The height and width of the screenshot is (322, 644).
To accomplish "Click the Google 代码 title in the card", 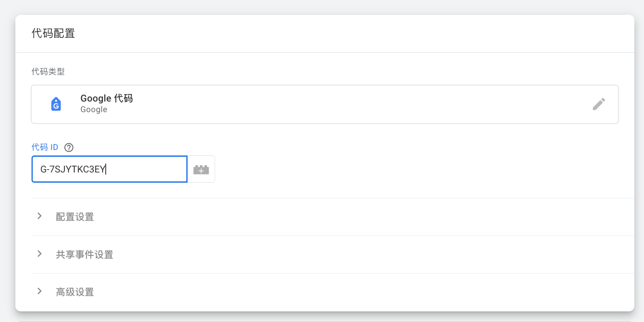I will click(106, 99).
